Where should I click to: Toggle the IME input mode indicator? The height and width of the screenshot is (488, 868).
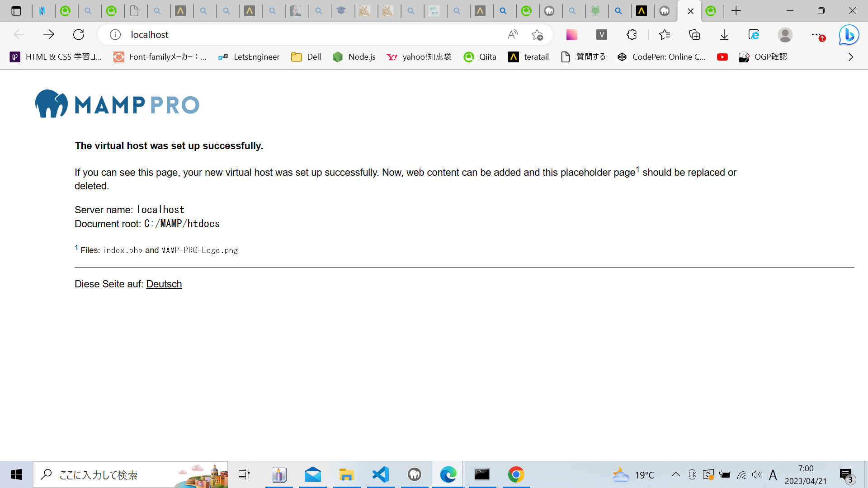click(x=773, y=475)
